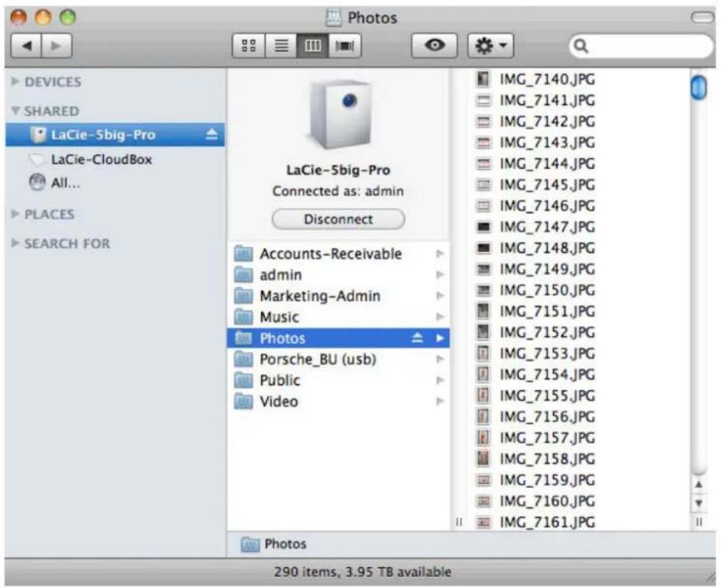Click the toolbar hide pill button

701,17
